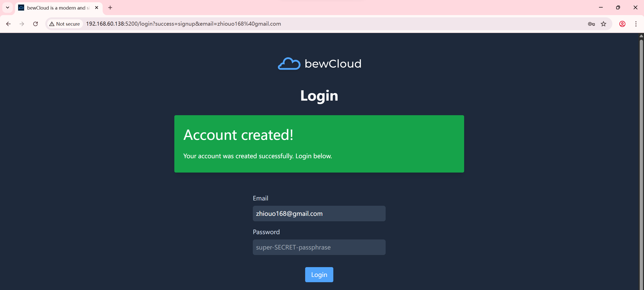Close the bewCloud tab
Viewport: 644px width, 290px height.
(x=97, y=8)
